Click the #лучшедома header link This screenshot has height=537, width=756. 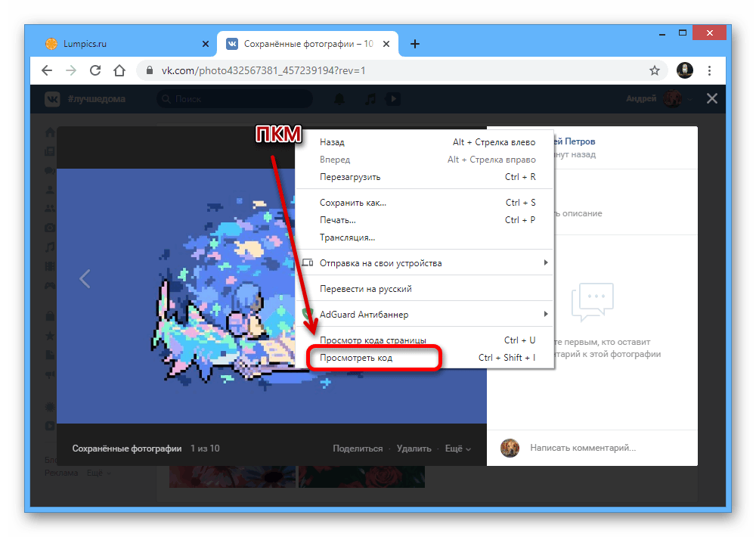97,99
